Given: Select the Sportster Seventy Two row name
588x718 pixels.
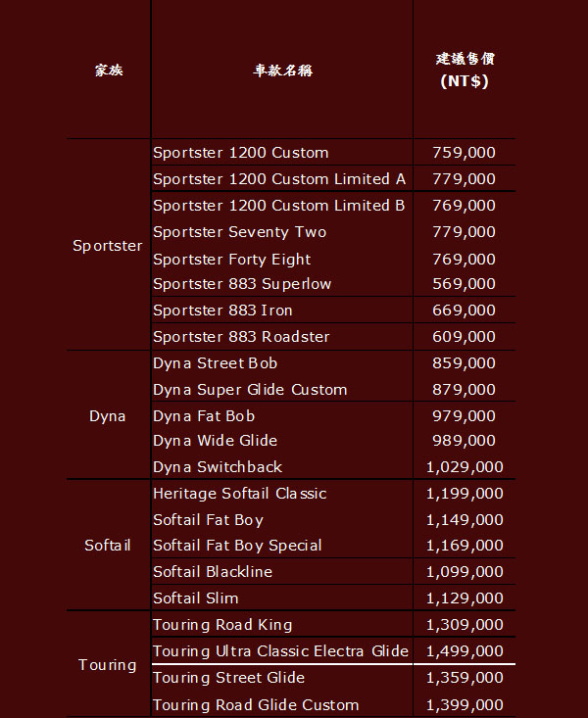Looking at the screenshot, I should (x=240, y=232).
